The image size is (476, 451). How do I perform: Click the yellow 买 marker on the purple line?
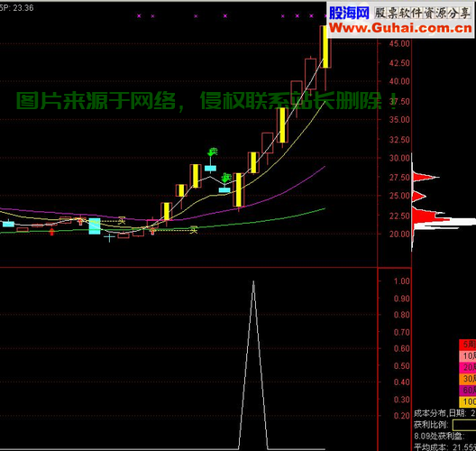pos(122,220)
